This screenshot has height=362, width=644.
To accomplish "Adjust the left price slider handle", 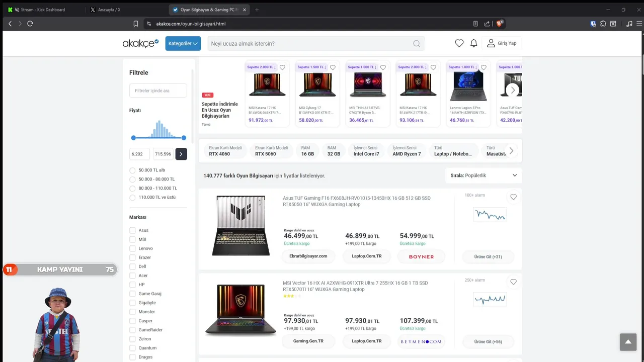I will point(133,138).
